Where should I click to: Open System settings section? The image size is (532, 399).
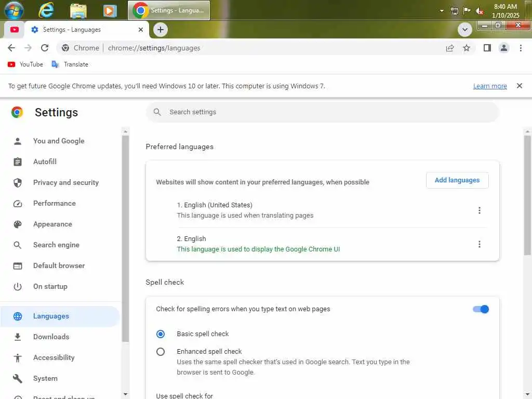[x=45, y=379]
